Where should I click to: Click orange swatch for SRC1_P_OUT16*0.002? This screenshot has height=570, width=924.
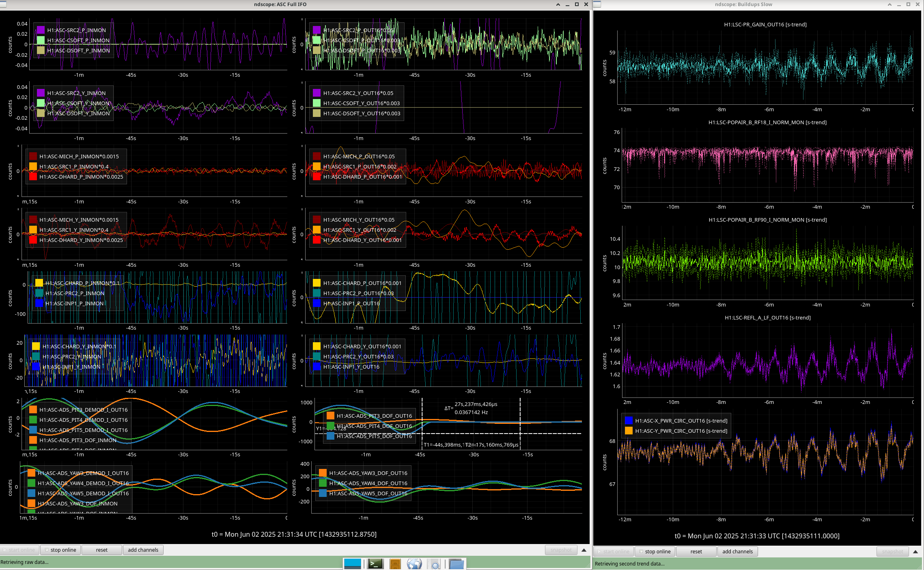pyautogui.click(x=317, y=166)
